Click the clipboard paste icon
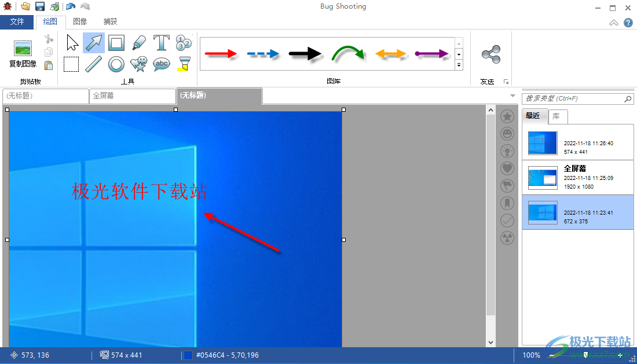Viewport: 637px width, 364px height. tap(49, 65)
